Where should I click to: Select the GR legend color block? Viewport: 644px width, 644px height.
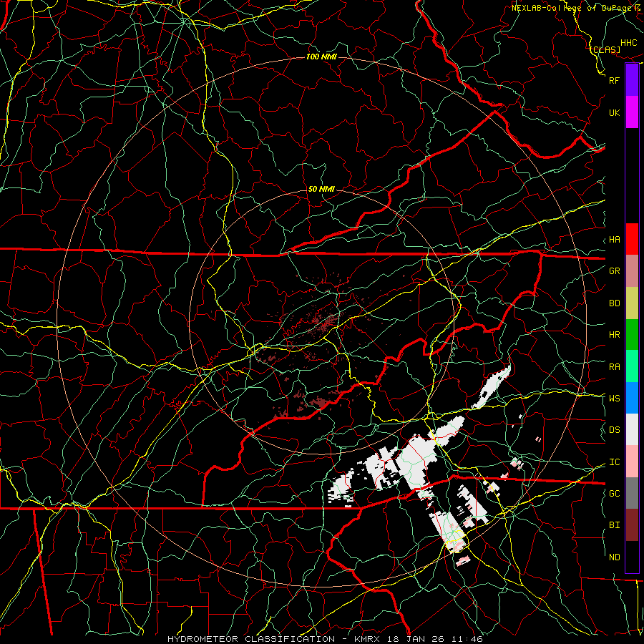[632, 270]
